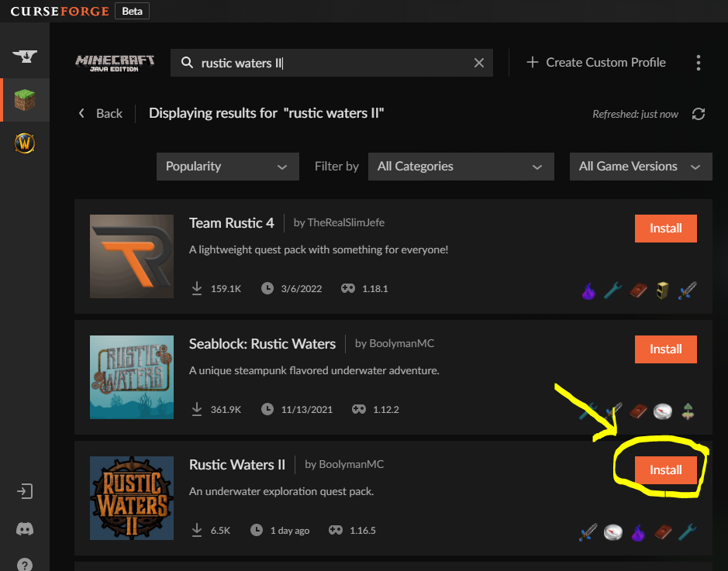Click description A unique steampunk flavored underwater adventure
The image size is (728, 571).
point(314,370)
